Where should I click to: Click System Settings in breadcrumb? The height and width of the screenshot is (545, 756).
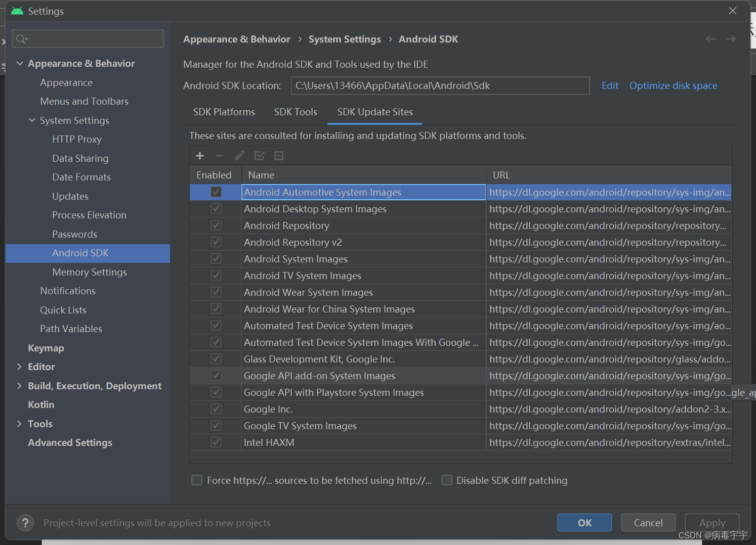pyautogui.click(x=345, y=39)
